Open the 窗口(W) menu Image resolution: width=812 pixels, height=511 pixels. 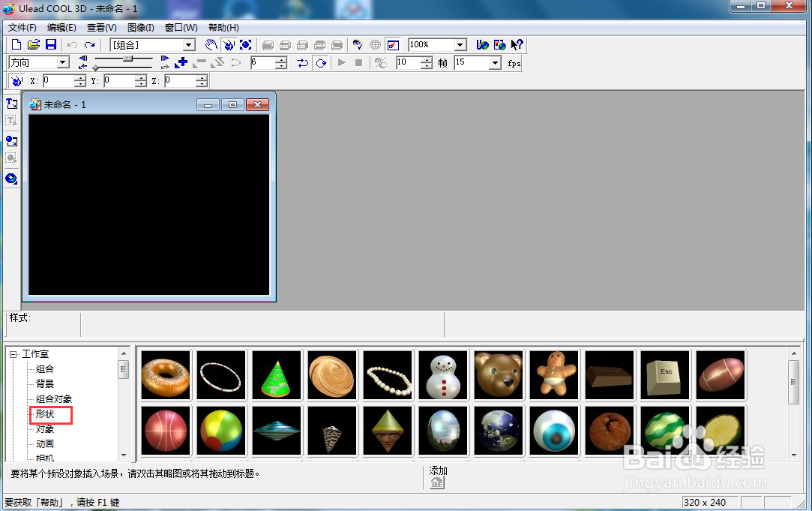point(181,28)
